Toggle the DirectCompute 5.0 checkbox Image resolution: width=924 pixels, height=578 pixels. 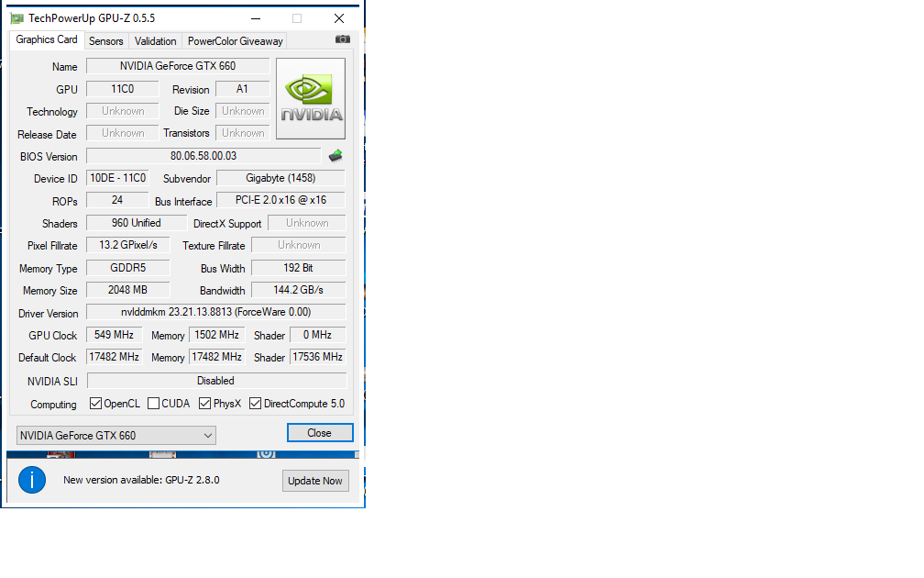[255, 404]
